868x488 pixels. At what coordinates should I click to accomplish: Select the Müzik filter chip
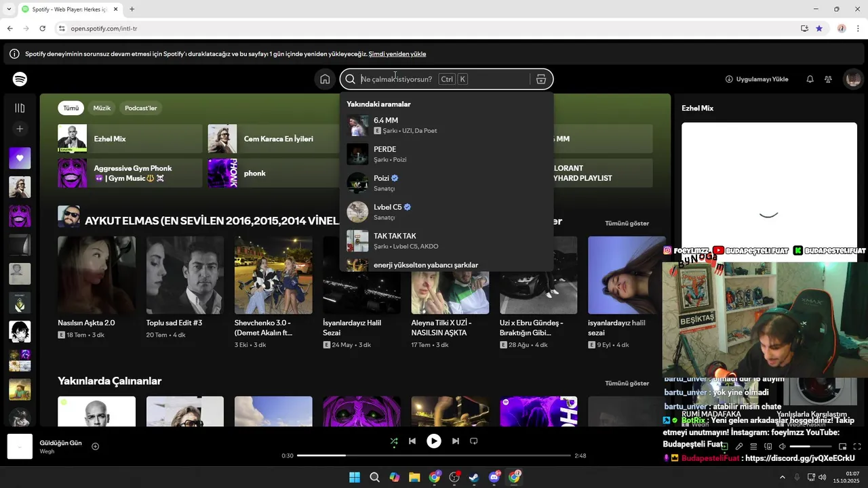pos(102,108)
